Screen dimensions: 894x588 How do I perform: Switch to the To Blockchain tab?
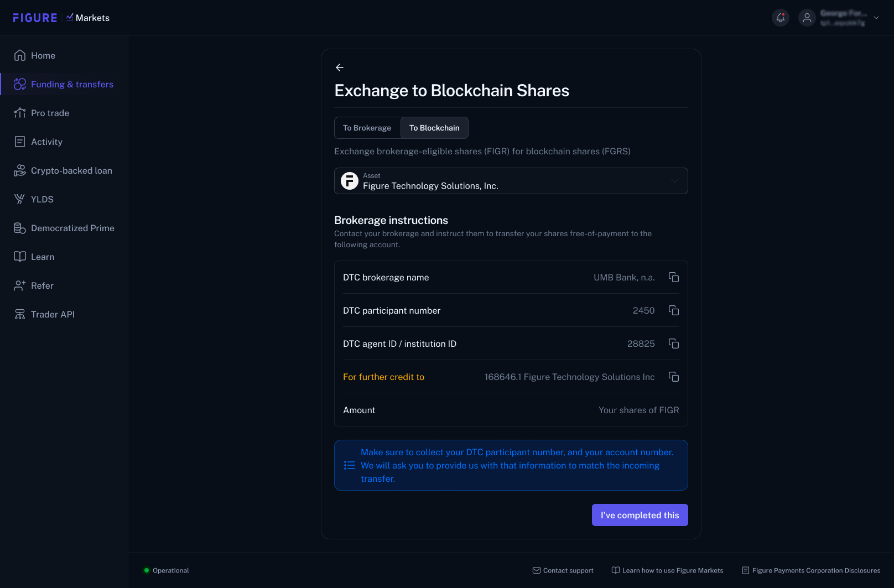point(434,128)
